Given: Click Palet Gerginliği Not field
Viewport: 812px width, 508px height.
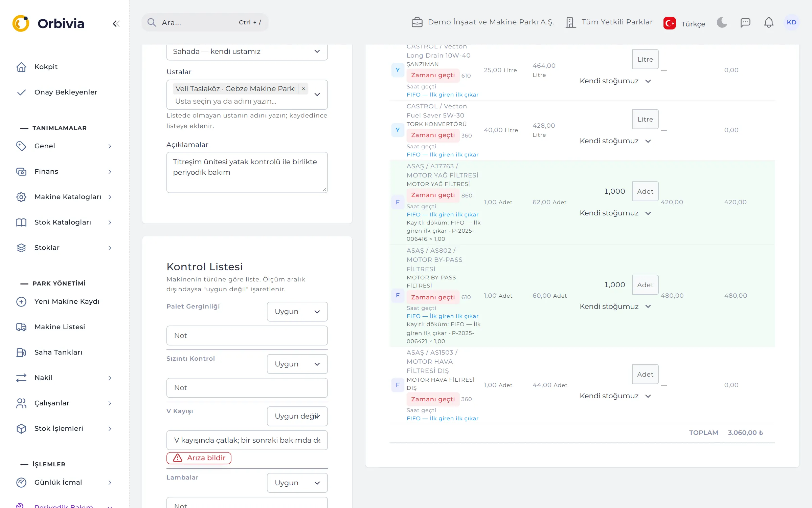Looking at the screenshot, I should coord(247,336).
